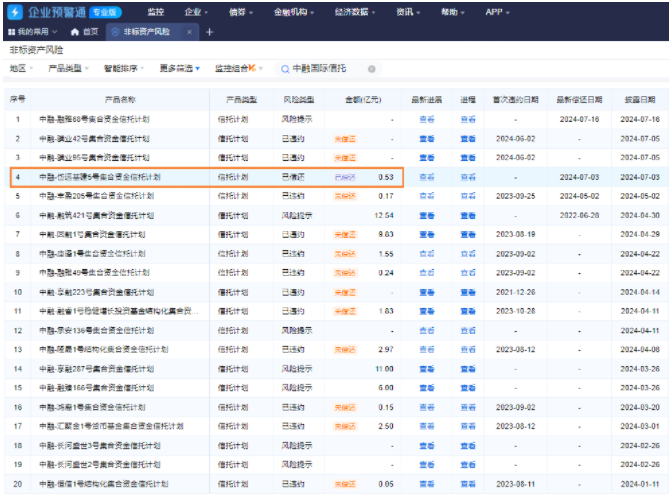671x500 pixels.
Task: View 进程 for 隆晟1号 row
Action: pyautogui.click(x=468, y=349)
